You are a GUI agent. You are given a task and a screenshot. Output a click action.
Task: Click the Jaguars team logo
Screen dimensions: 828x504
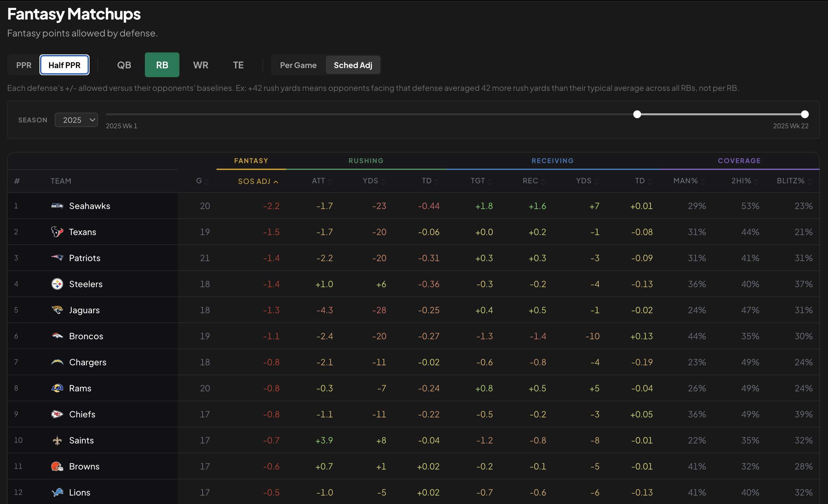click(x=57, y=310)
